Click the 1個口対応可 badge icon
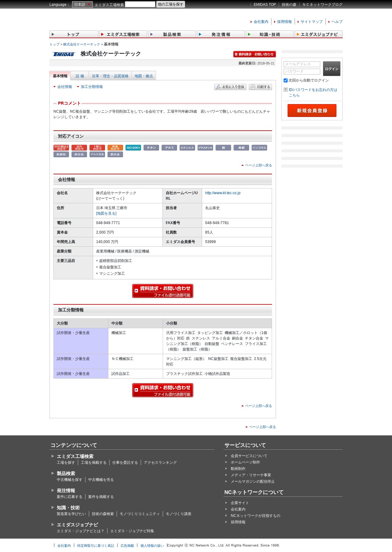Viewport: 392px width, 552px height. tap(97, 148)
